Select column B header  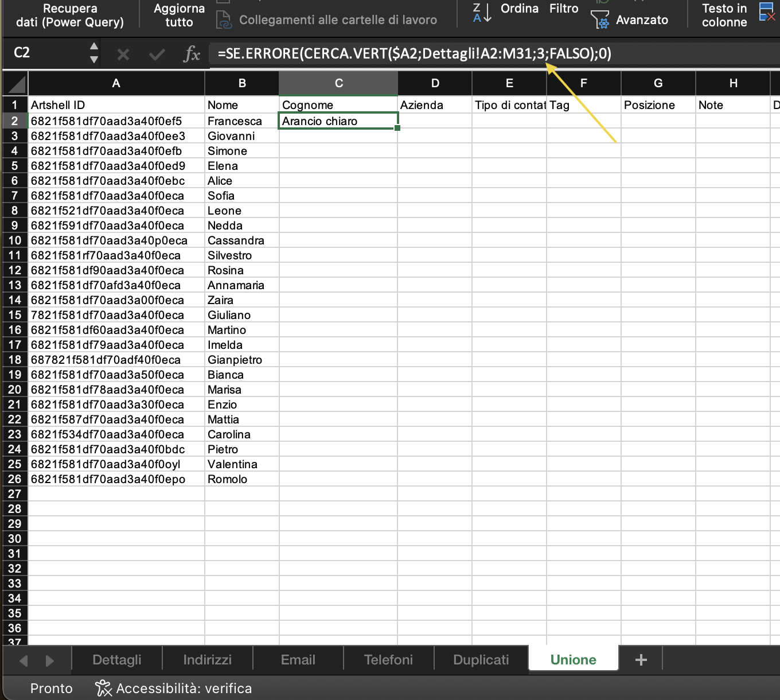click(x=242, y=84)
